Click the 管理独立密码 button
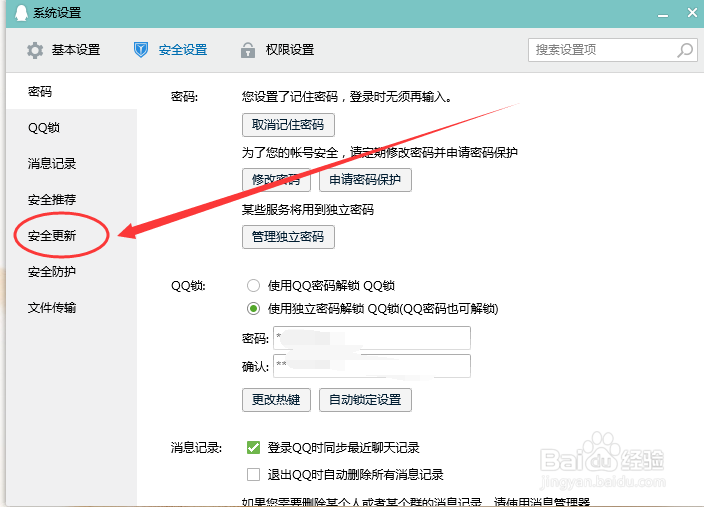The width and height of the screenshot is (704, 507). (x=288, y=237)
